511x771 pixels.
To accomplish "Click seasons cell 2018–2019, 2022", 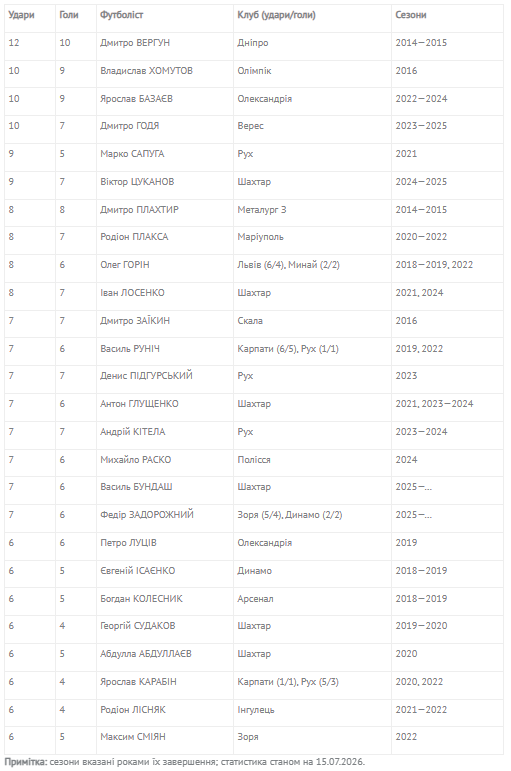I will [x=434, y=265].
